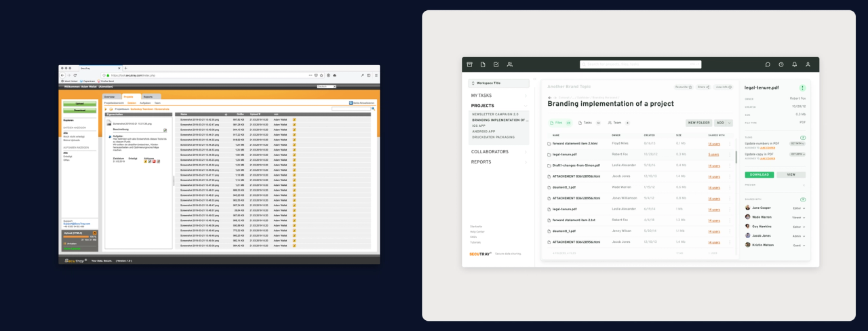Viewport: 868px width, 331px height.
Task: Open the dropdown arrow next to the ADD button
Action: 729,123
